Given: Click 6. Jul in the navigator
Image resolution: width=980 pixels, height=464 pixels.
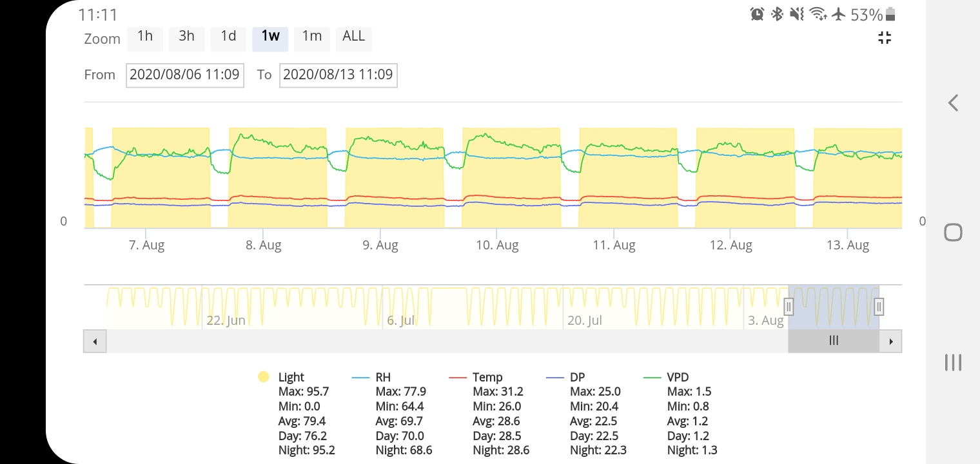Looking at the screenshot, I should 400,320.
